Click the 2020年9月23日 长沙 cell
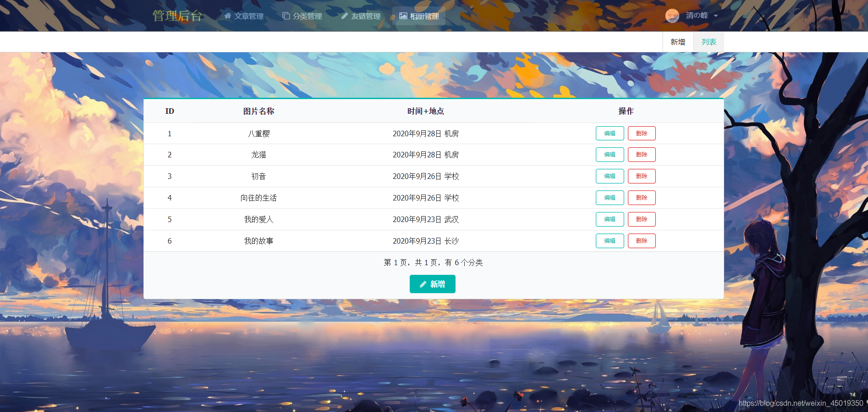Screen dimensions: 868x412 (x=426, y=241)
